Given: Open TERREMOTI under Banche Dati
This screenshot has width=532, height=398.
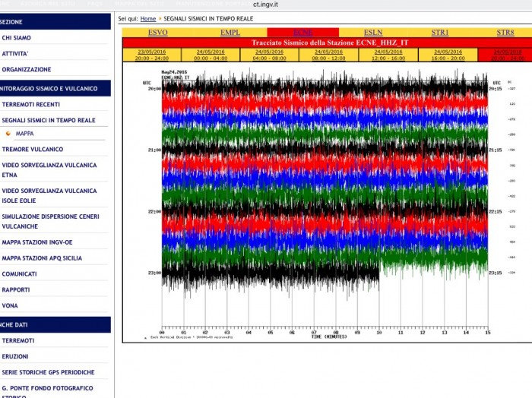Looking at the screenshot, I should (18, 341).
